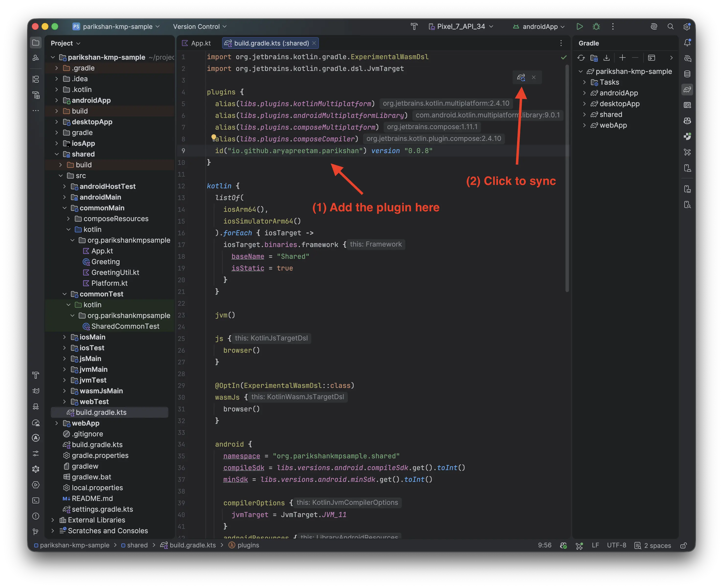Open Git tool window branch icon
The height and width of the screenshot is (588, 723).
coord(35,532)
